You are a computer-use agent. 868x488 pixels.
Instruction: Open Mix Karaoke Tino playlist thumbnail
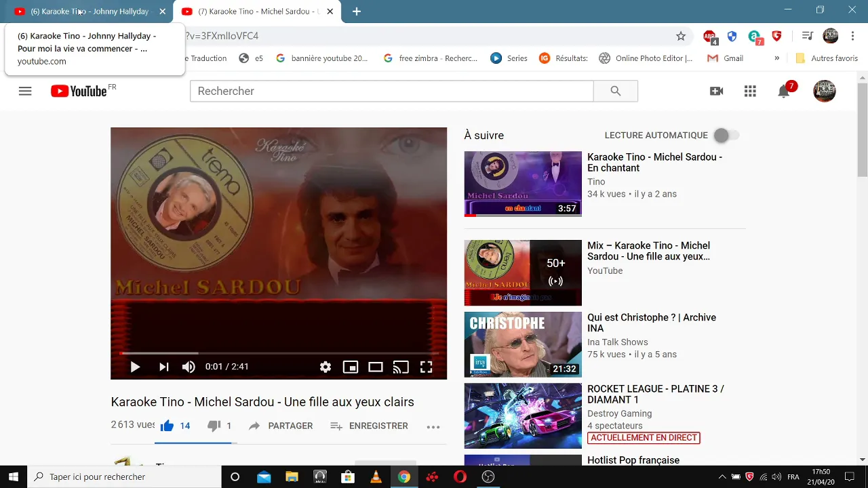[x=523, y=272]
